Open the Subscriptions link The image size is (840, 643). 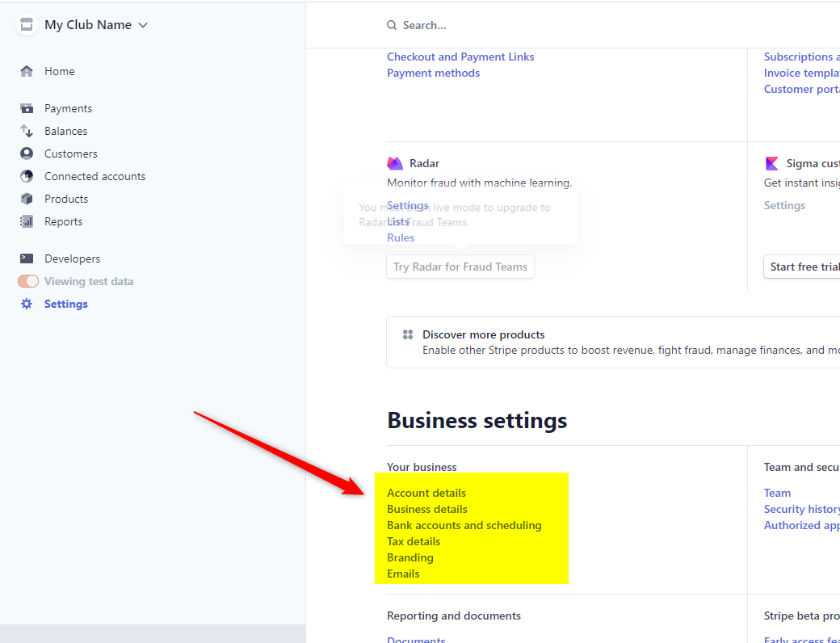pyautogui.click(x=802, y=57)
